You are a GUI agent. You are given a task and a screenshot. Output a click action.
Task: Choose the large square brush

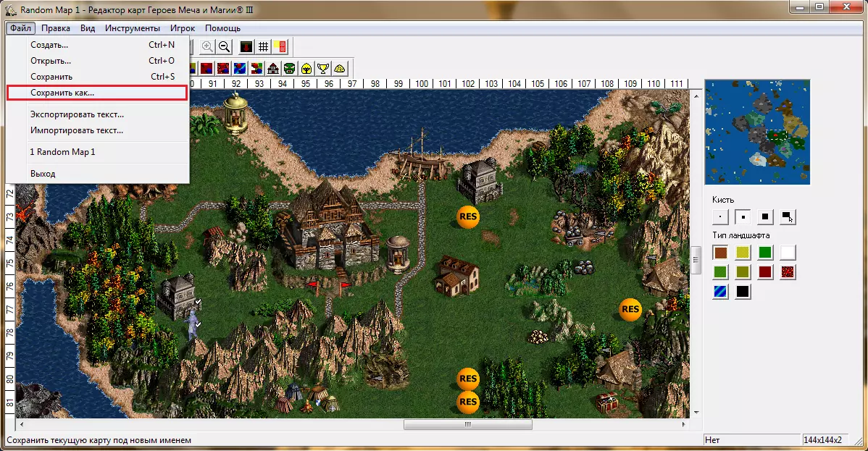[x=765, y=217]
